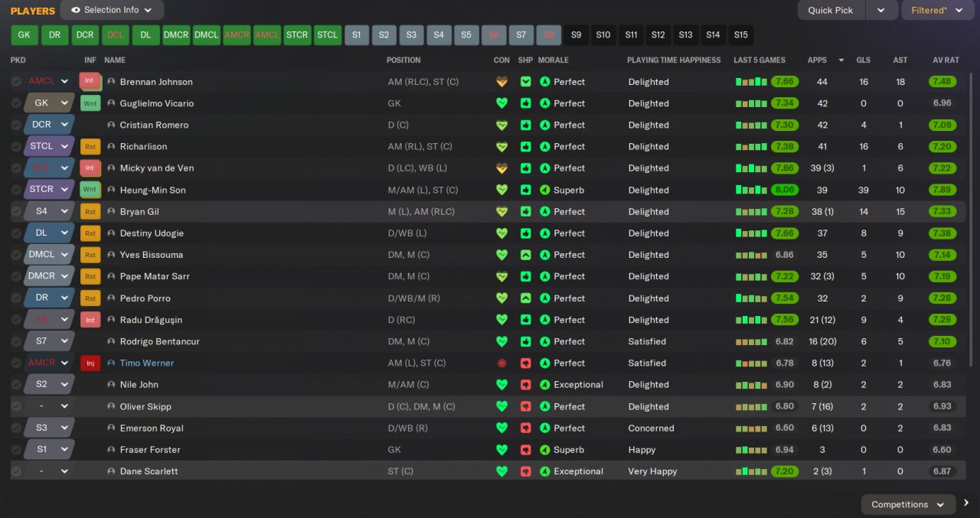The height and width of the screenshot is (518, 980).
Task: Click Heung-Min Son's 7.89 average rating
Action: (x=942, y=190)
